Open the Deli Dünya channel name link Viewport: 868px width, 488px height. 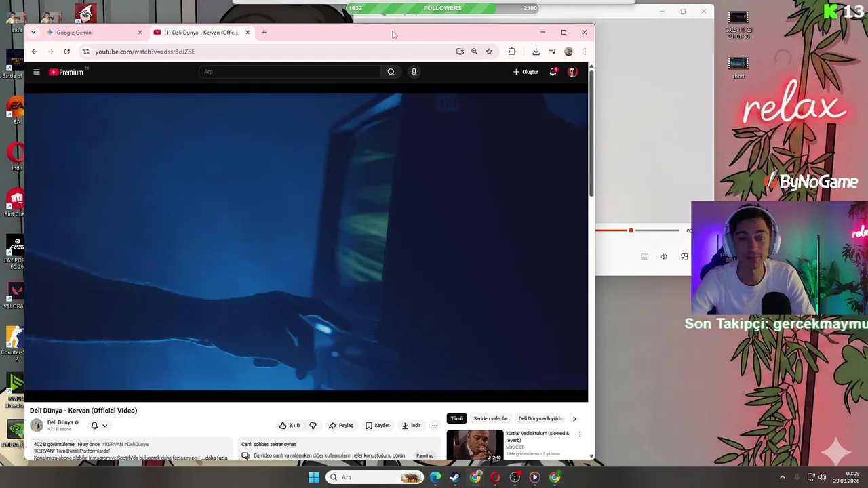click(x=60, y=422)
